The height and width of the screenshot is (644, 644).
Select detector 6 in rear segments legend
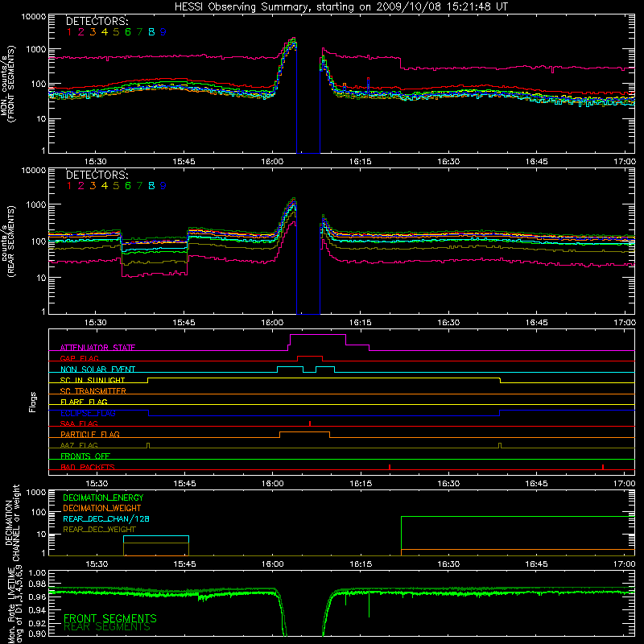pos(128,186)
